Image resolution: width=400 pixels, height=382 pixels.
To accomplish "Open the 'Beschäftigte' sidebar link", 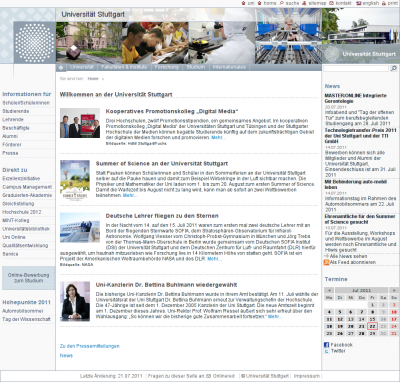I will (x=16, y=128).
